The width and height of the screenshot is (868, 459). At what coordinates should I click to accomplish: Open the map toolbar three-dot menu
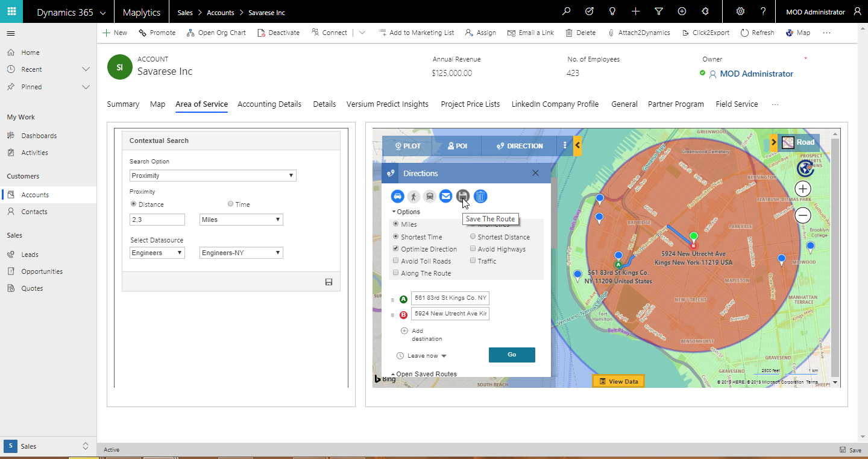click(x=565, y=145)
